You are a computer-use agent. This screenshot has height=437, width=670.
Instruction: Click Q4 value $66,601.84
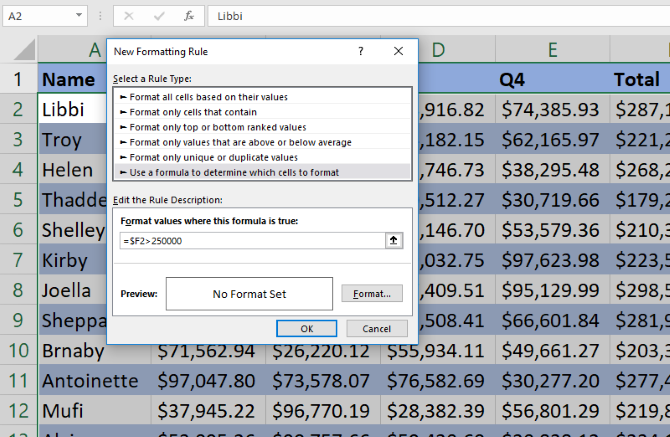click(x=552, y=320)
